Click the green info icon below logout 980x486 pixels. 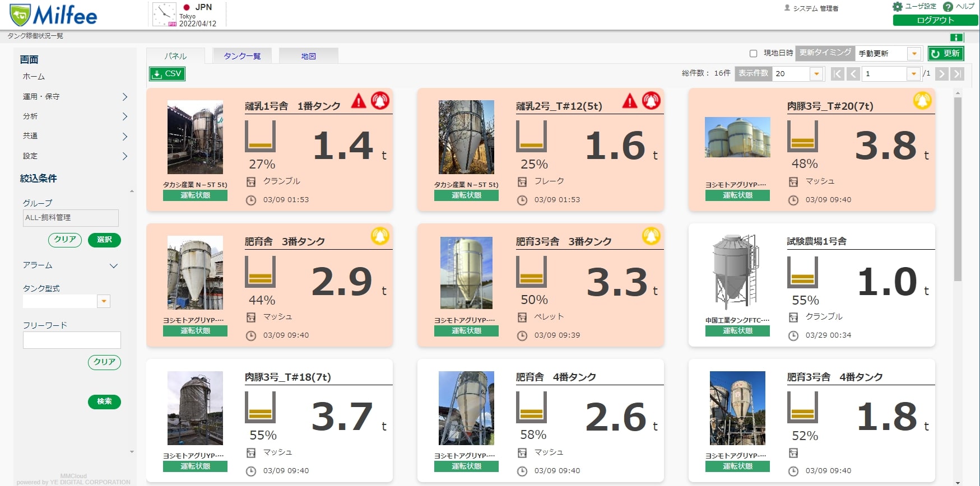(x=956, y=38)
